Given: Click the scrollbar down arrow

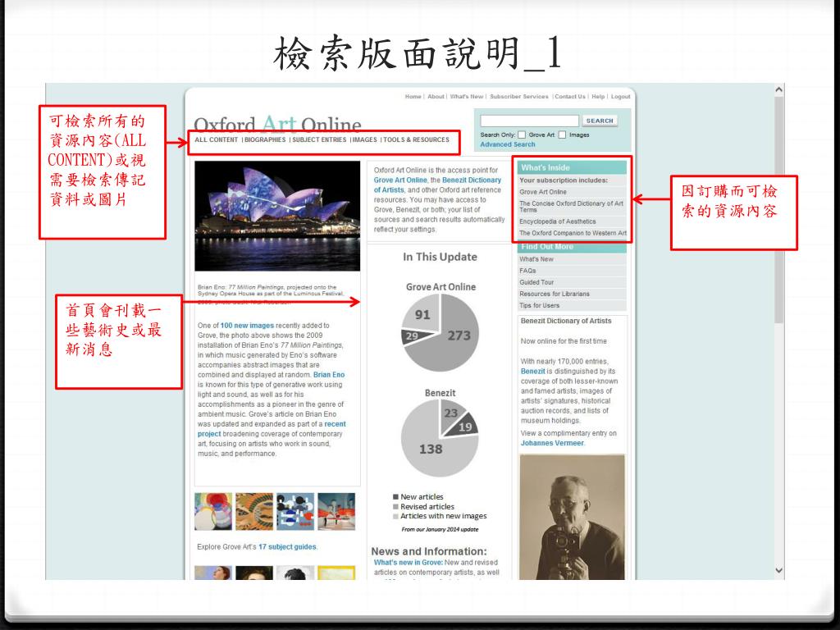Looking at the screenshot, I should 779,571.
